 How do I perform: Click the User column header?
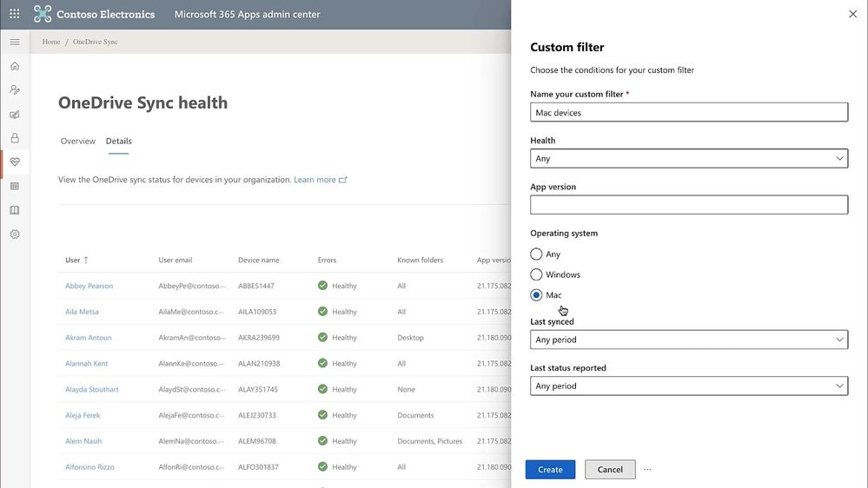(x=72, y=260)
